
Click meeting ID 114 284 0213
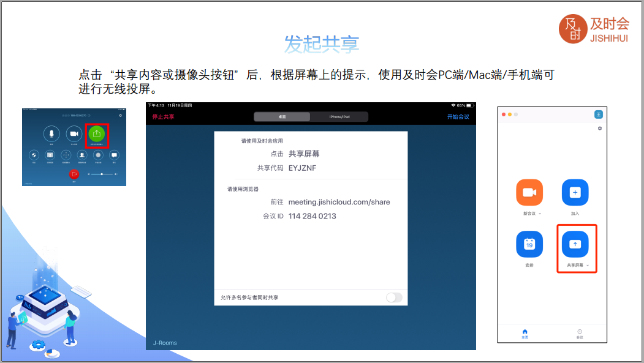tap(312, 216)
